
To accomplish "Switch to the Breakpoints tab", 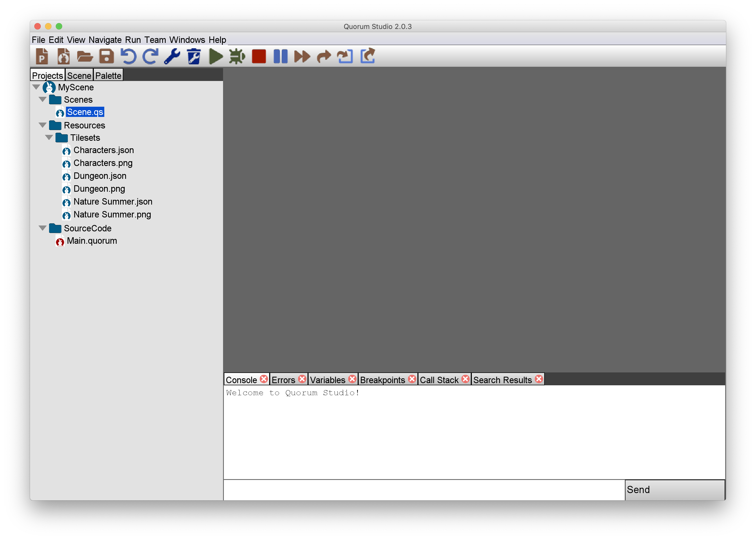I will (383, 380).
